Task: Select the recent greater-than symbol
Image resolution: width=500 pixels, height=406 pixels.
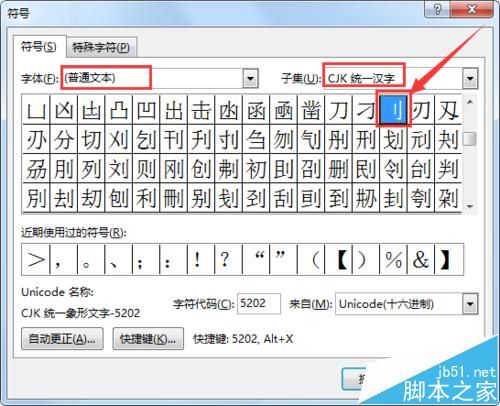Action: coord(36,259)
